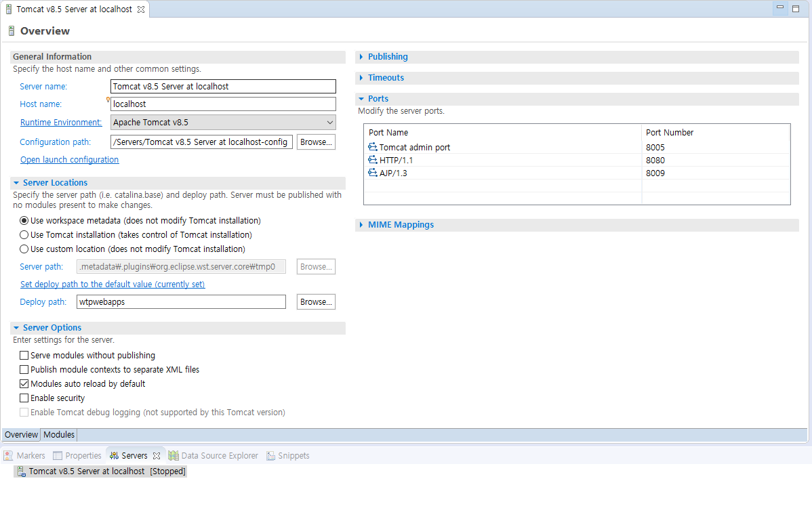
Task: Click the Tomcat admin port row icon
Action: pyautogui.click(x=372, y=147)
